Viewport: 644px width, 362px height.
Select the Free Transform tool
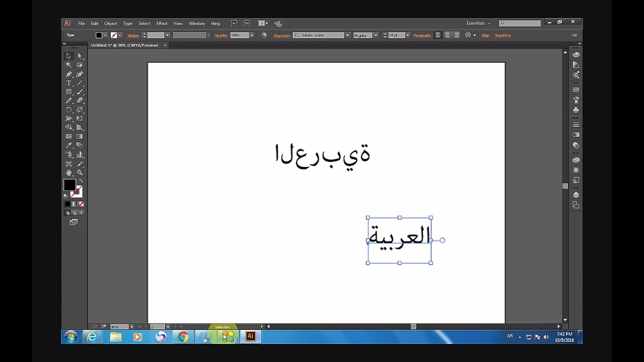(79, 119)
